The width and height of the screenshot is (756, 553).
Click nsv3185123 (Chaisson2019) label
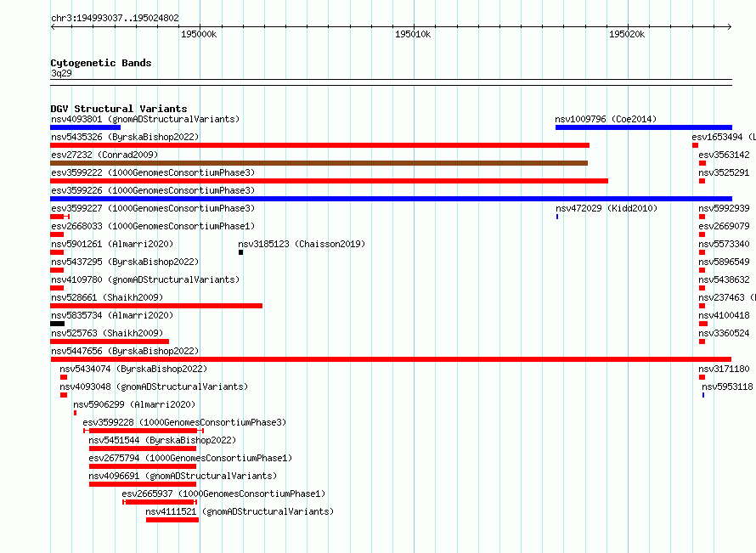point(302,244)
